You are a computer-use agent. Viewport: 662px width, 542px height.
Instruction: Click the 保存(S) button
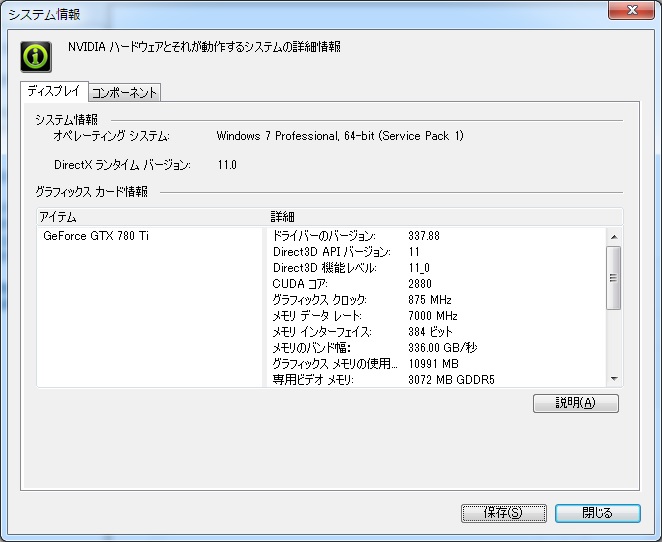(x=504, y=513)
